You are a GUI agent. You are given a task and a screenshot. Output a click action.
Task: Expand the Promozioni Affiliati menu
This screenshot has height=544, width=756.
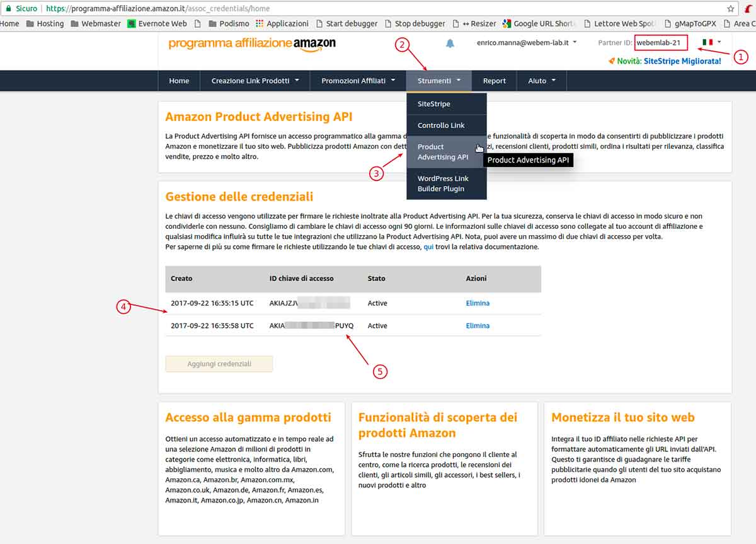coord(358,81)
